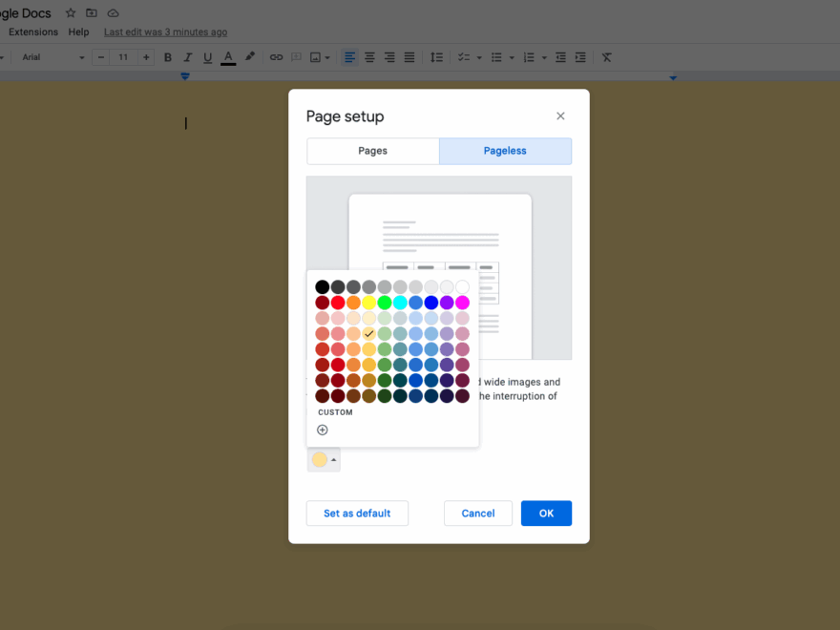
Task: Toggle bold formatting in the toolbar
Action: coord(167,57)
